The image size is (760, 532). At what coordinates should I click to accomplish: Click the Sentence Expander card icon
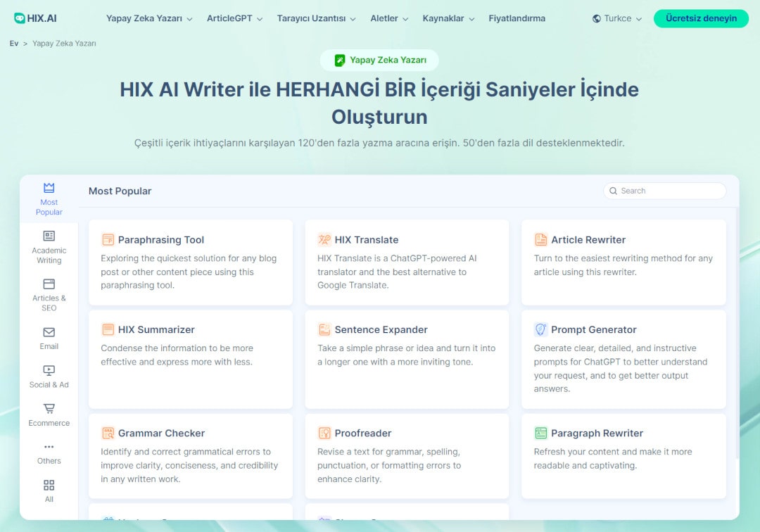pos(324,329)
